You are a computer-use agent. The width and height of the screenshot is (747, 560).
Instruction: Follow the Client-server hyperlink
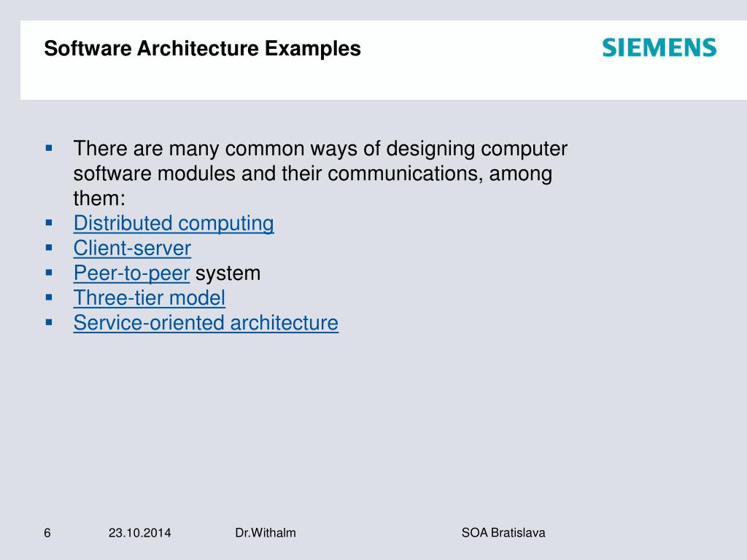tap(132, 249)
